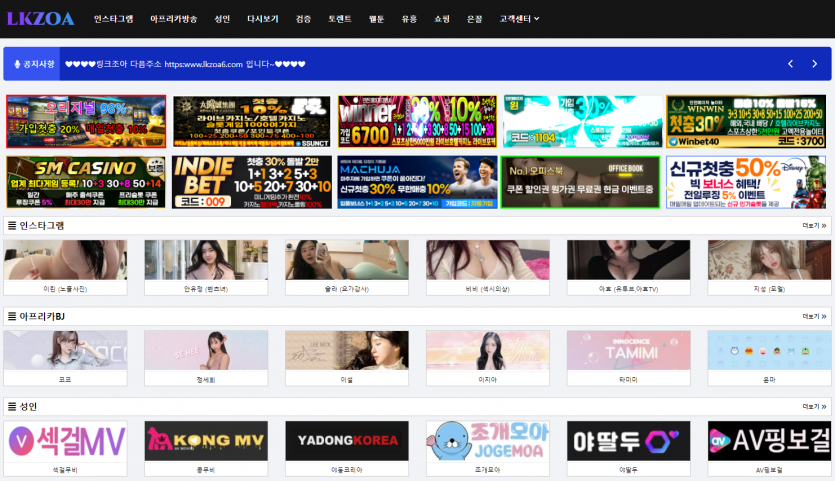This screenshot has height=481, width=835.
Task: Click the LKZOA site logo
Action: (40, 19)
